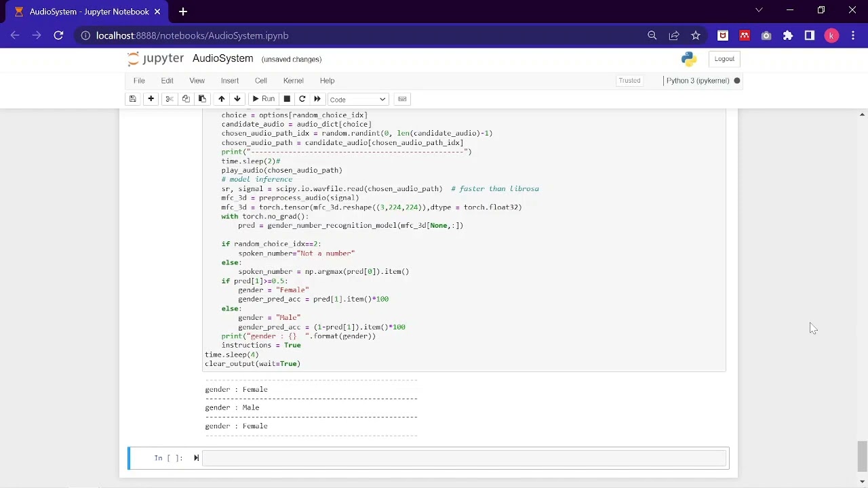Viewport: 868px width, 488px height.
Task: Click the page vertical scrollbar thumb
Action: pyautogui.click(x=862, y=455)
